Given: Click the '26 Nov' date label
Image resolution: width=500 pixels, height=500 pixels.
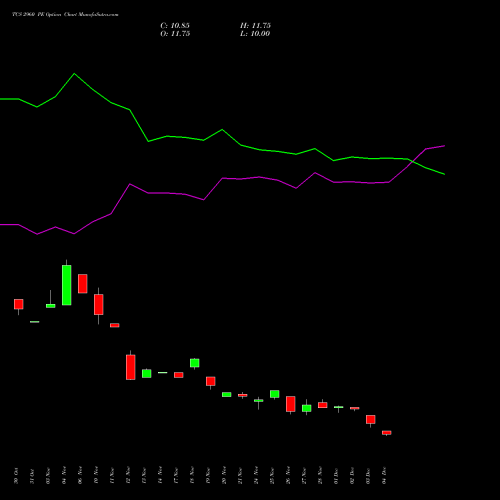Looking at the screenshot, I should [288, 476].
